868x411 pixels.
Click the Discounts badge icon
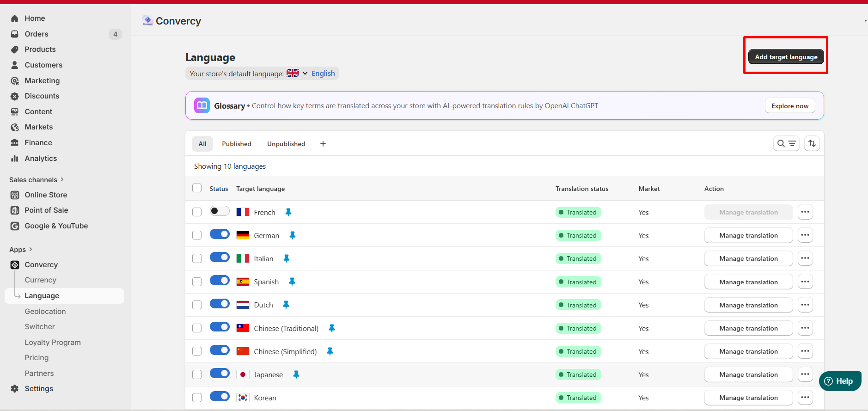click(x=15, y=96)
